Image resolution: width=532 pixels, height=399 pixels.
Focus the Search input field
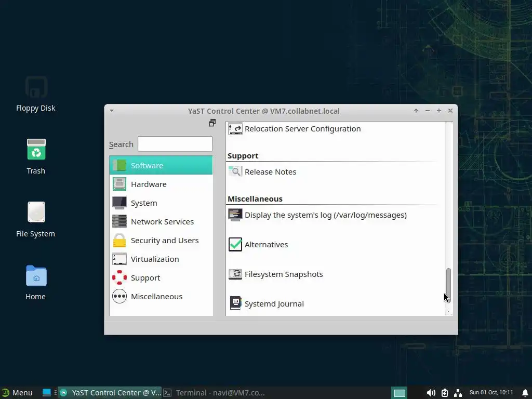point(175,144)
